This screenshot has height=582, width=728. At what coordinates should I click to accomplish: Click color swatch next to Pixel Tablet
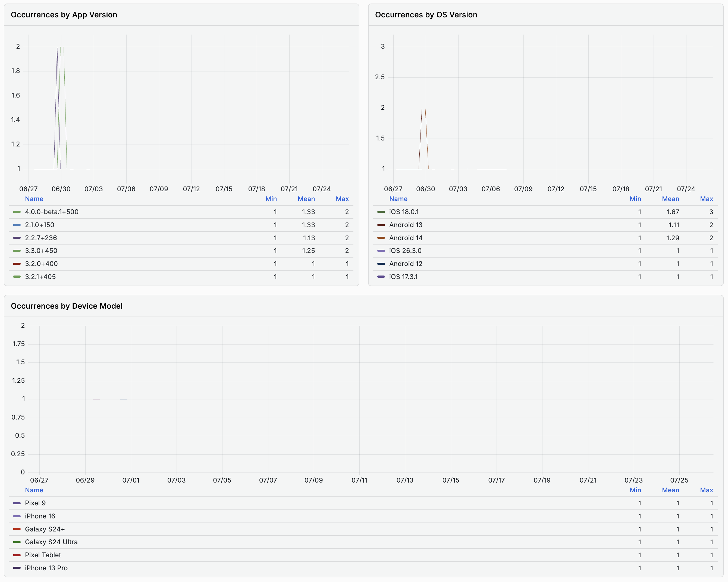pos(17,555)
